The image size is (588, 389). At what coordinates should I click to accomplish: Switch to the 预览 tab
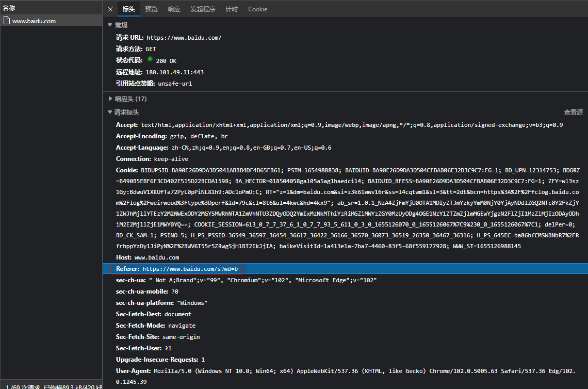tap(152, 9)
